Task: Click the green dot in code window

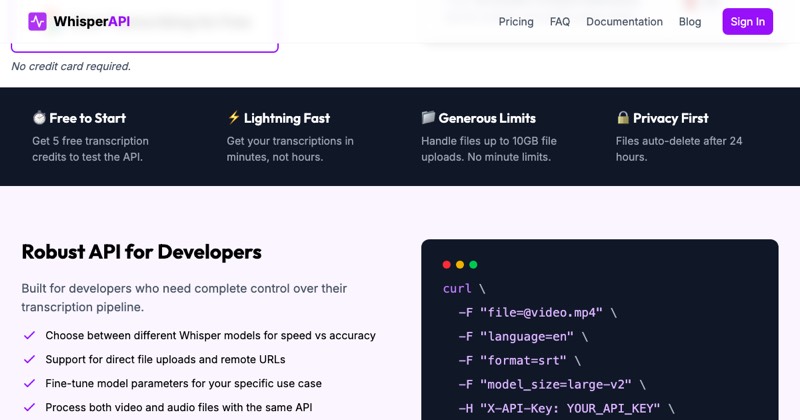Action: [473, 264]
